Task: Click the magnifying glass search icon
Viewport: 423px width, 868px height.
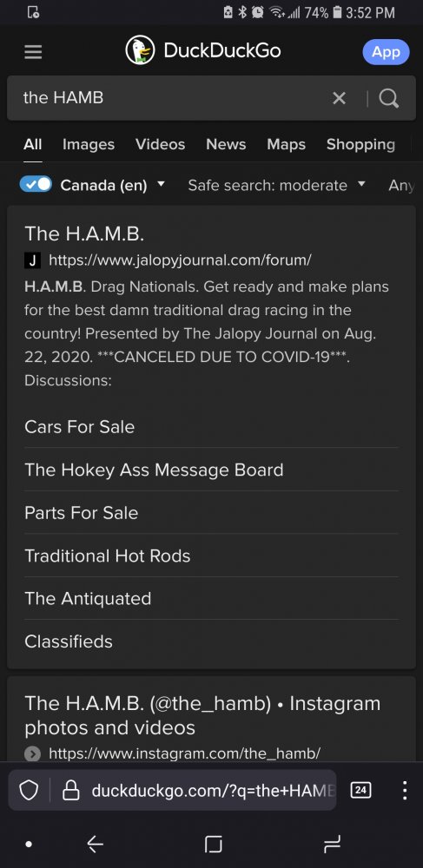Action: point(388,99)
